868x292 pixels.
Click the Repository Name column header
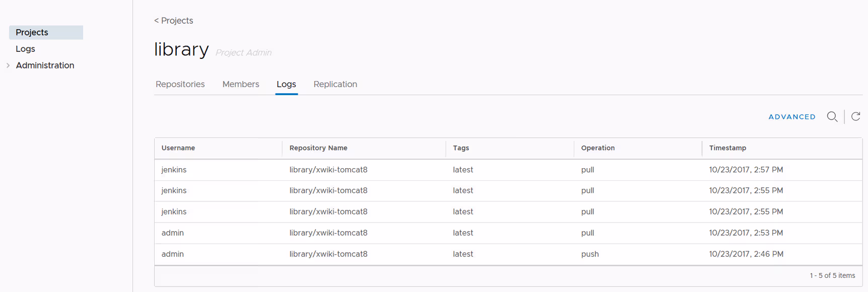(x=318, y=148)
